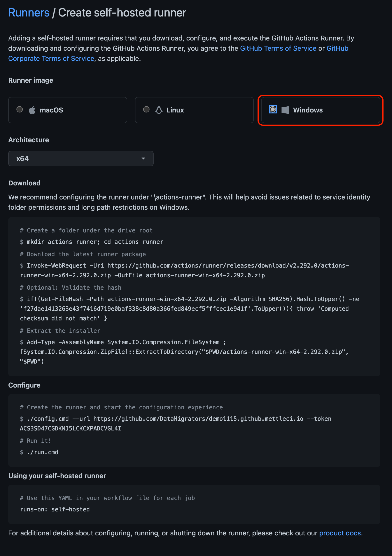392x556 pixels.
Task: Open the x64 Architecture dropdown
Action: click(x=81, y=159)
